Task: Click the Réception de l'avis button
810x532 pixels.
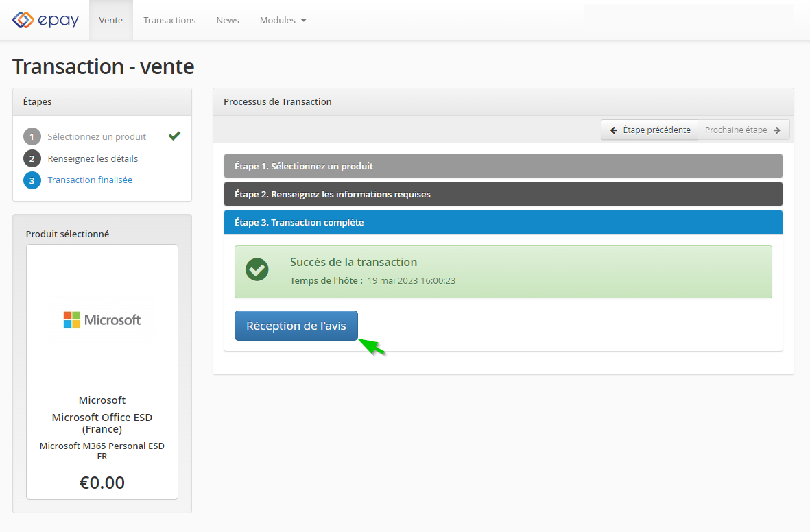Action: point(296,326)
